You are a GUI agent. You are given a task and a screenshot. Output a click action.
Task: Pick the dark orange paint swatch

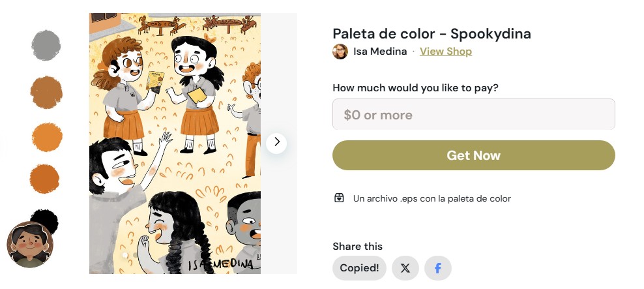point(45,179)
